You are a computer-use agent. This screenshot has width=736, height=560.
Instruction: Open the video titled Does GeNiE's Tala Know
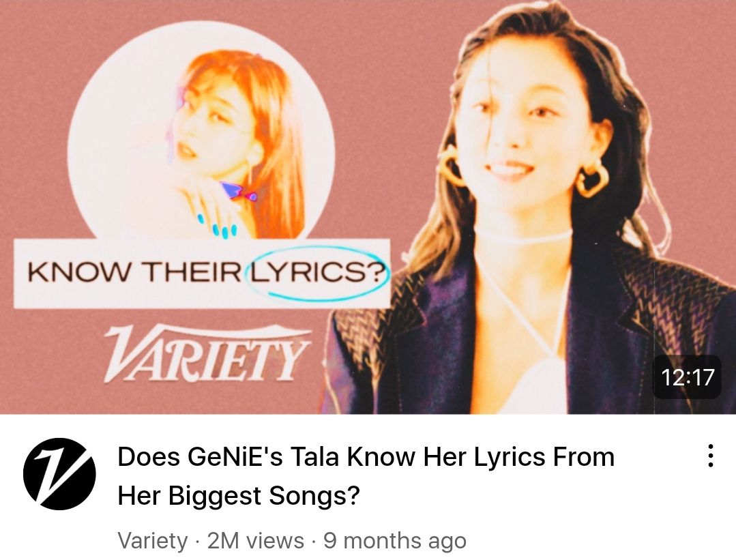pyautogui.click(x=366, y=475)
